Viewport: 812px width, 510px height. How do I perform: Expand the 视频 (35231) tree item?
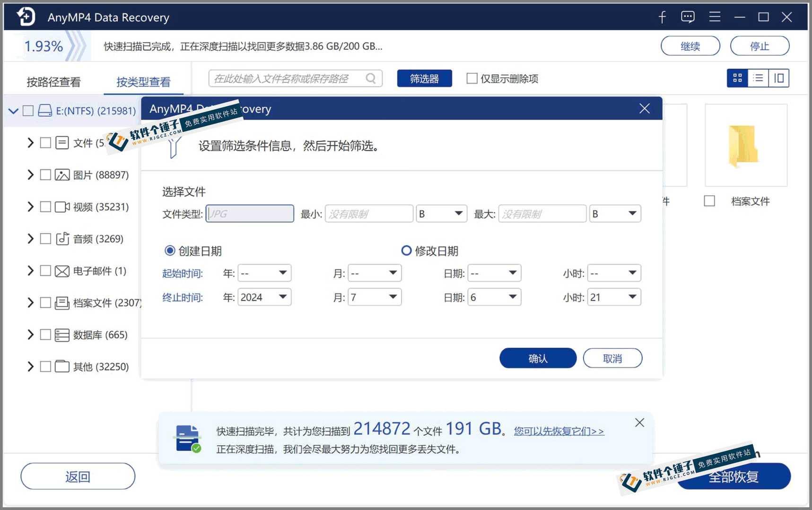(29, 207)
